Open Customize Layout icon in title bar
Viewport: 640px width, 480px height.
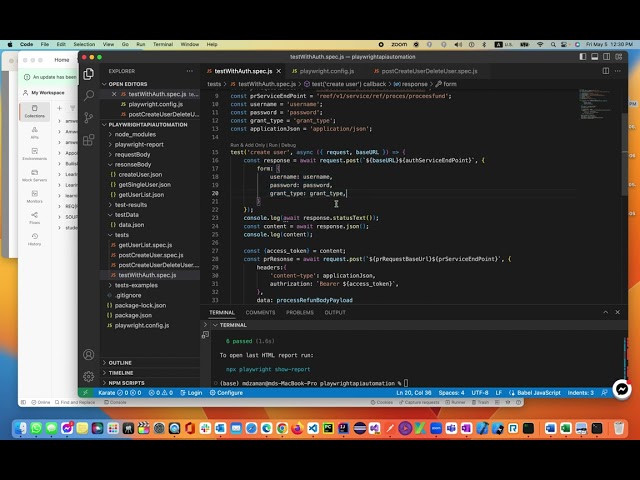pos(619,57)
